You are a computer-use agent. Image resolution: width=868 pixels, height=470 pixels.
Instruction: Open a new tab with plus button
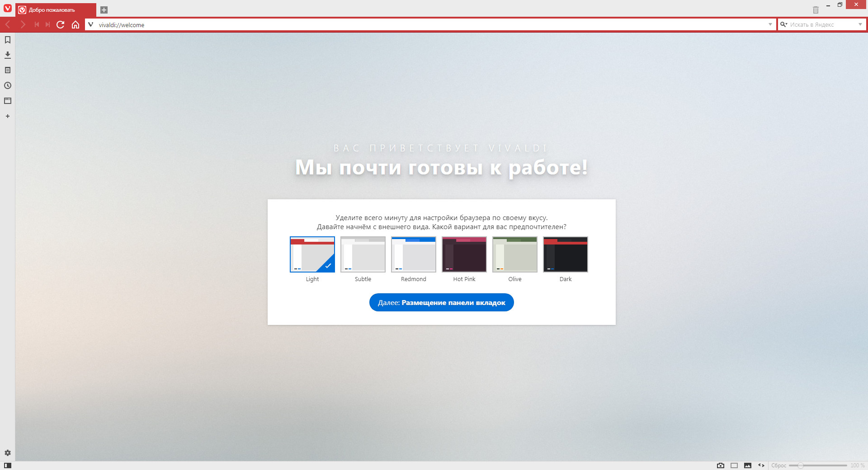coord(104,10)
